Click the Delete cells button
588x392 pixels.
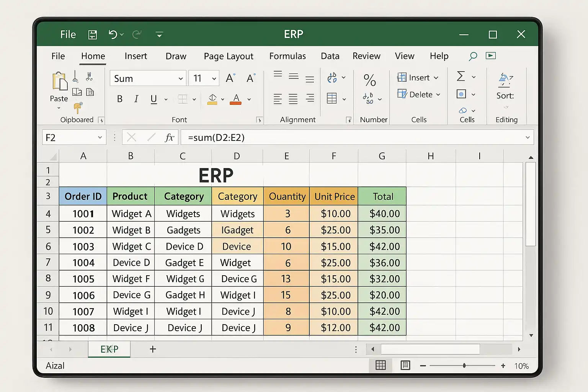[418, 95]
